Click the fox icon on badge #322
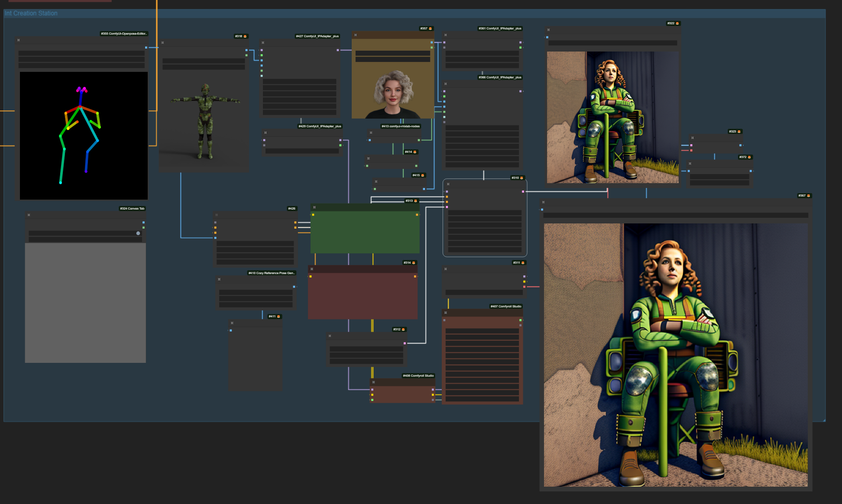 (x=677, y=23)
